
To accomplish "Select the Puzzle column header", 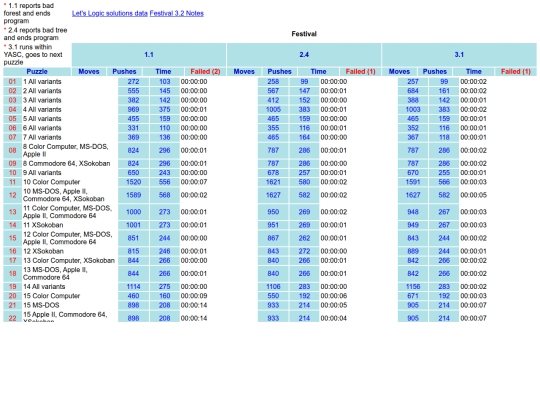I will [x=37, y=72].
